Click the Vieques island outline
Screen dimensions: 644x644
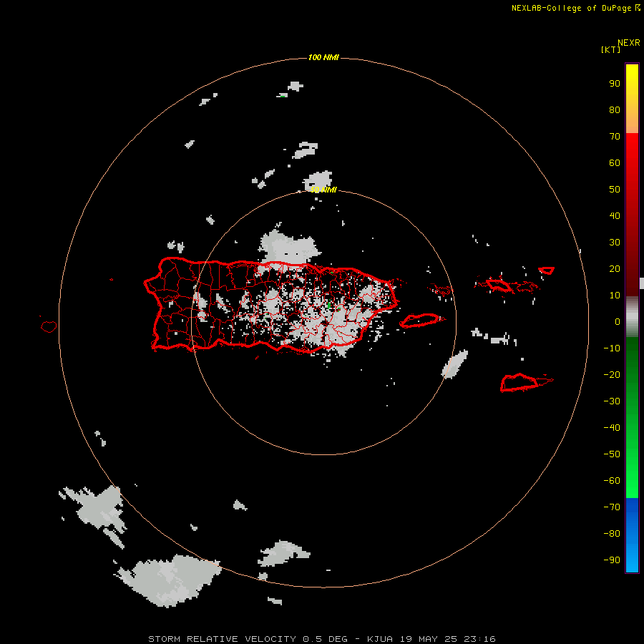[x=421, y=321]
